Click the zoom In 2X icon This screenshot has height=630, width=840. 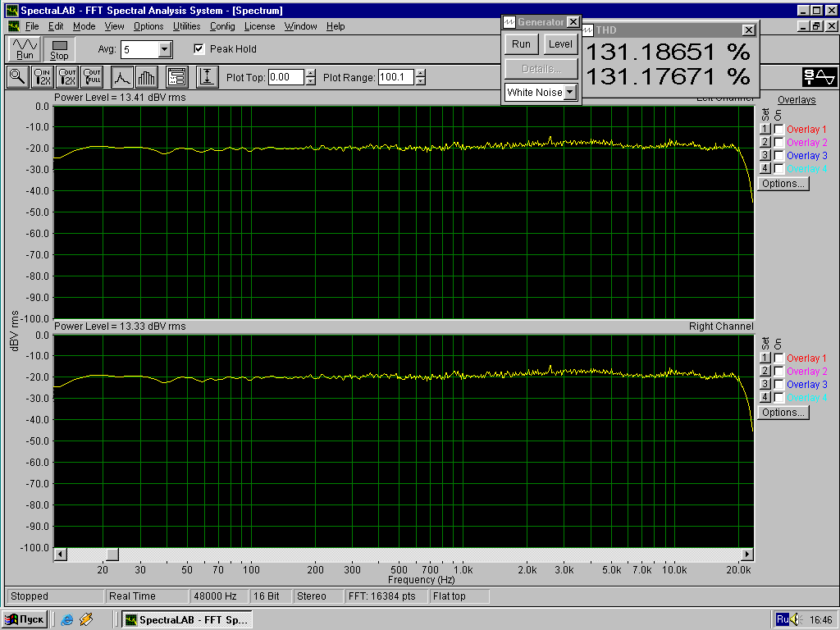click(43, 77)
